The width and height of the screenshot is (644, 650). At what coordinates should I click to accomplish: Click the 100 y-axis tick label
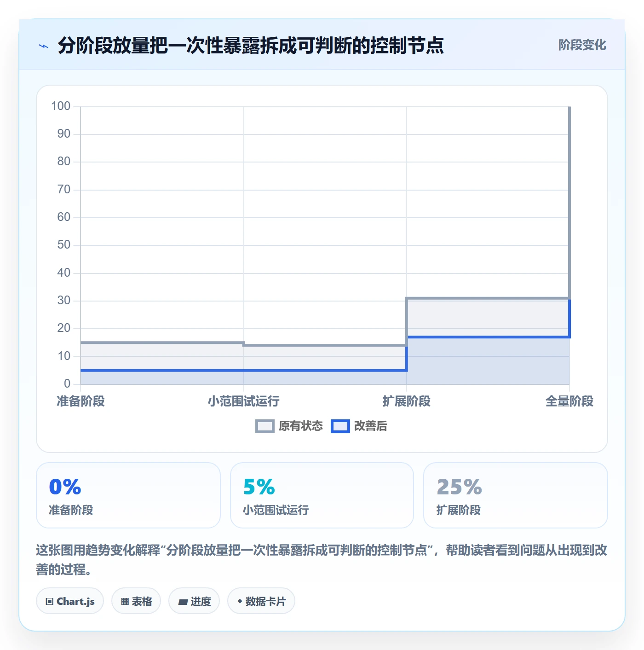[61, 106]
